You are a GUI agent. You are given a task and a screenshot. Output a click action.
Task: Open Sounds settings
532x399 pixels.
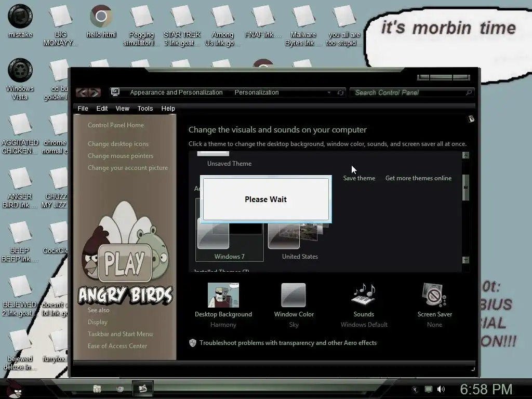click(364, 305)
